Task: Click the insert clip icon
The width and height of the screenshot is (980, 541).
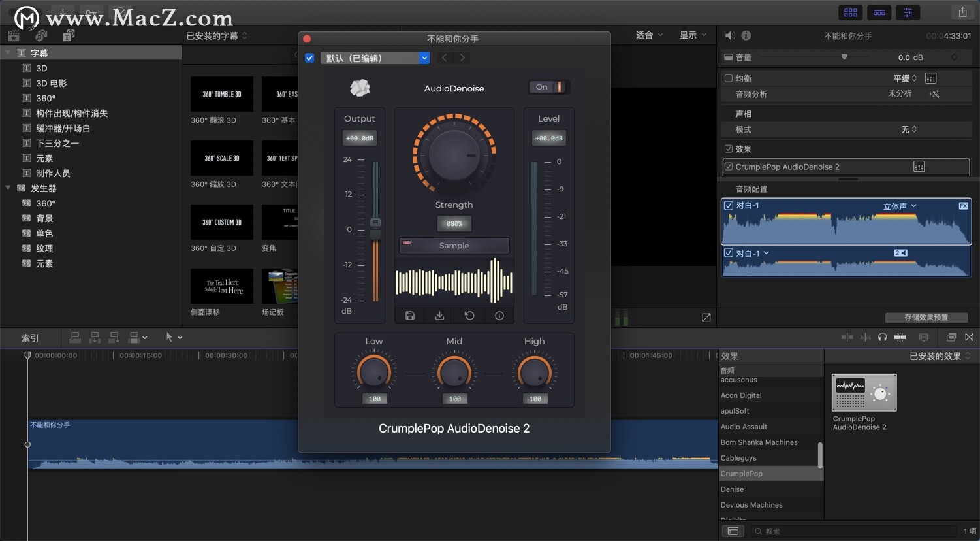Action: pyautogui.click(x=95, y=337)
